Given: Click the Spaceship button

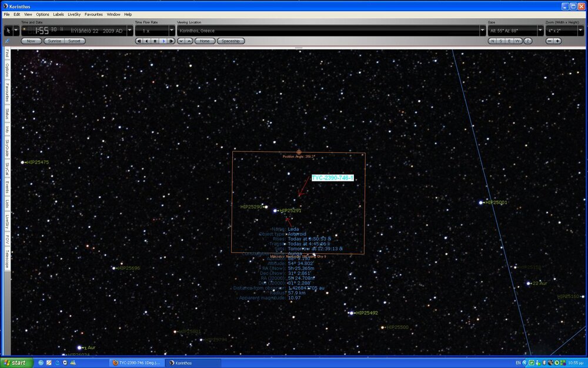Looking at the screenshot, I should click(x=230, y=41).
